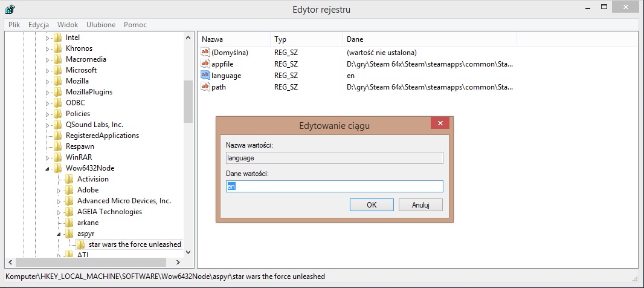
Task: Select the Mozilla folder icon
Action: click(x=58, y=81)
